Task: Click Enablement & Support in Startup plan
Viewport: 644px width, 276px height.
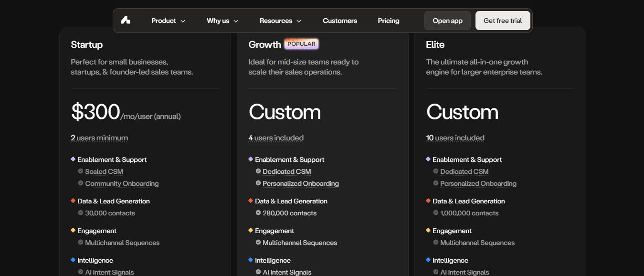Action: click(112, 159)
